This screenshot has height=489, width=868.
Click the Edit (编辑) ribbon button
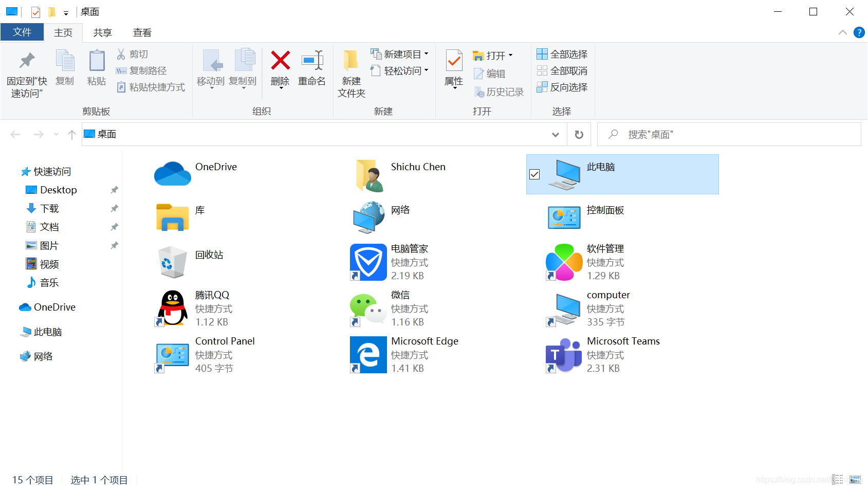[x=489, y=74]
